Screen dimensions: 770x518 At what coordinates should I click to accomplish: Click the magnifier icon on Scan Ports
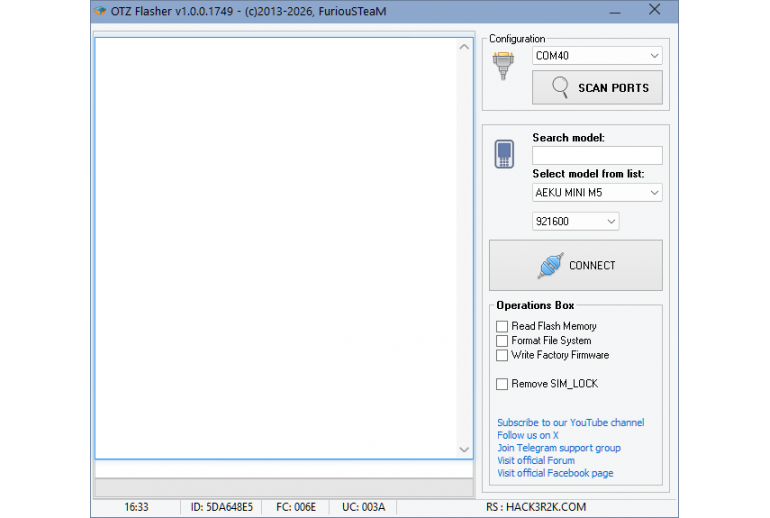[x=561, y=88]
